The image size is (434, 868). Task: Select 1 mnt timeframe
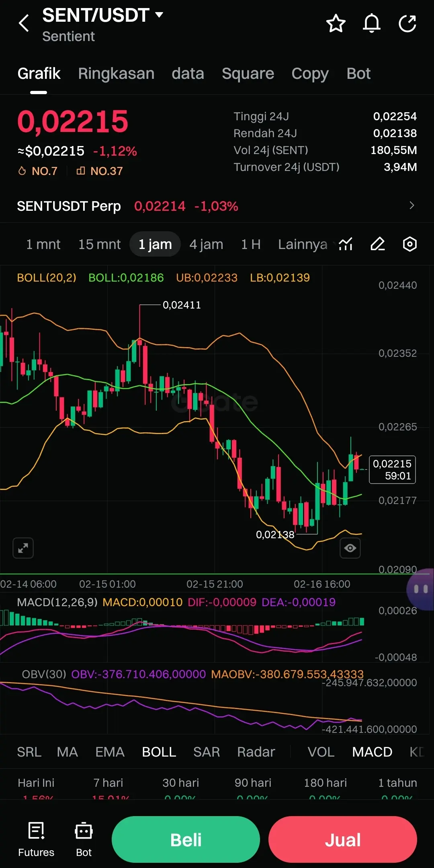pos(43,244)
